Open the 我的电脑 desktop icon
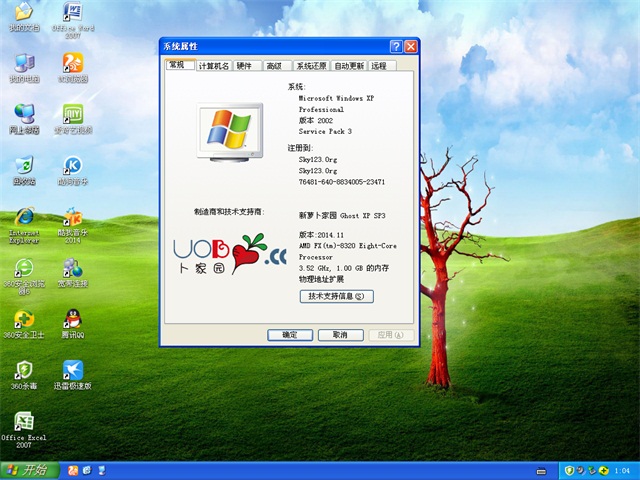This screenshot has width=640, height=480. tap(24, 62)
